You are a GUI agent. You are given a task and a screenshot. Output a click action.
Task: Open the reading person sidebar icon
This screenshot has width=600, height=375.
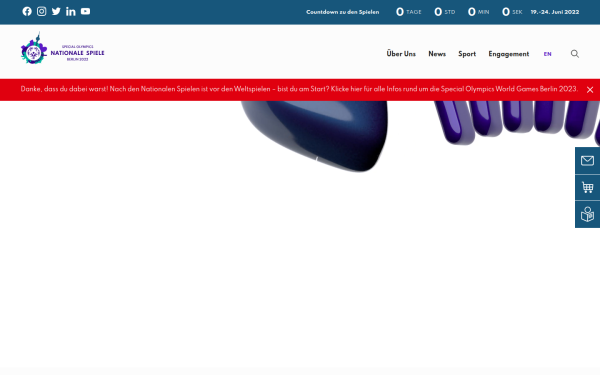click(587, 214)
